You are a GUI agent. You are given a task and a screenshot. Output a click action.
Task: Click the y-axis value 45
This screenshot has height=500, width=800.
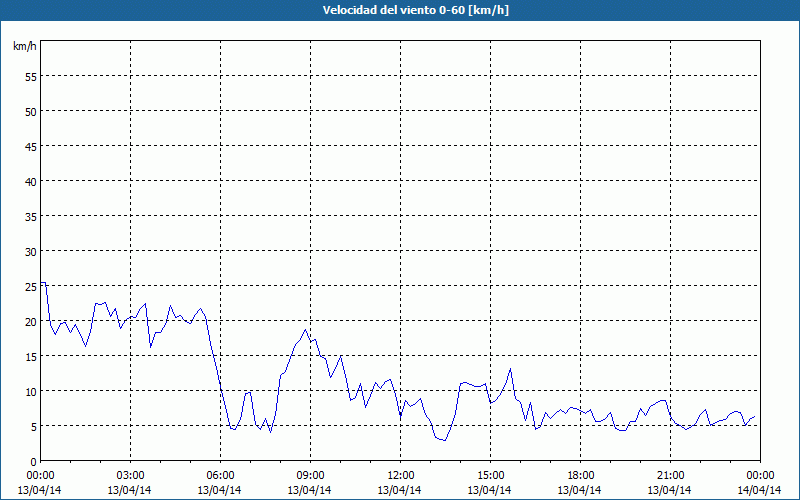31,146
